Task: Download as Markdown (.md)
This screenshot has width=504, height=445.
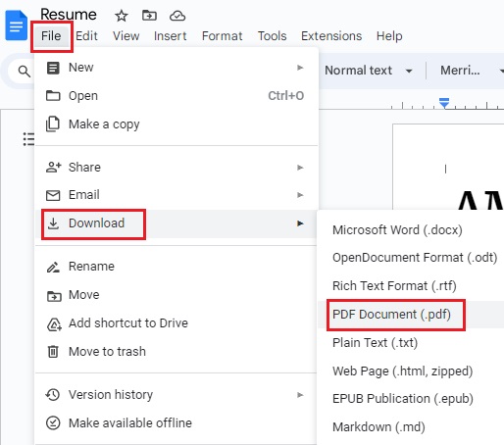Action: (x=411, y=427)
